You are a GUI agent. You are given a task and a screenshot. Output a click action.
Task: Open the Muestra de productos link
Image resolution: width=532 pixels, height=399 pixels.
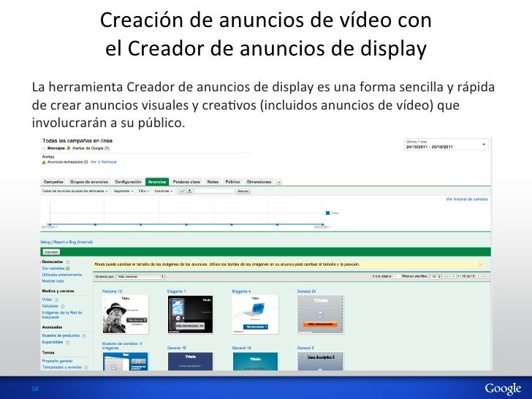coord(61,335)
